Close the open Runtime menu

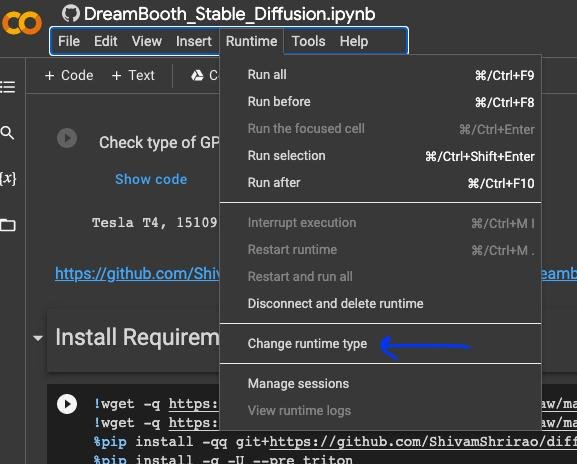251,41
